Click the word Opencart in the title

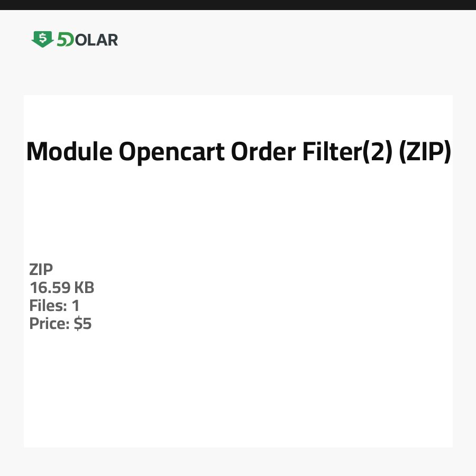tap(171, 152)
